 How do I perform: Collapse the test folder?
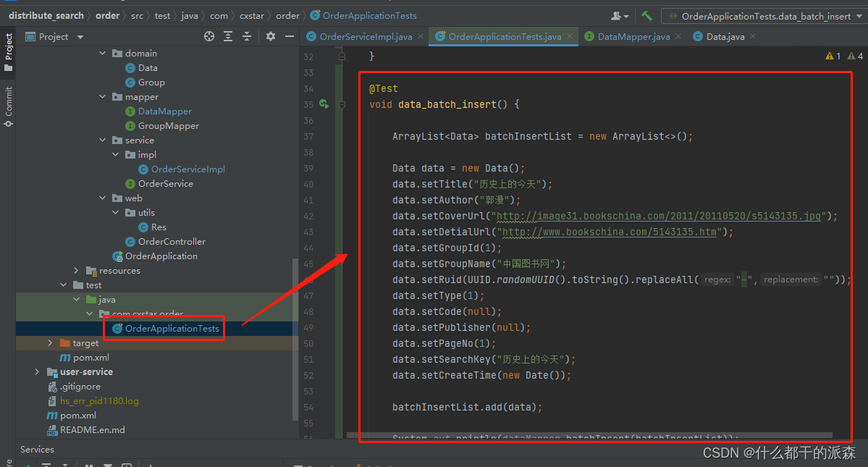point(63,285)
